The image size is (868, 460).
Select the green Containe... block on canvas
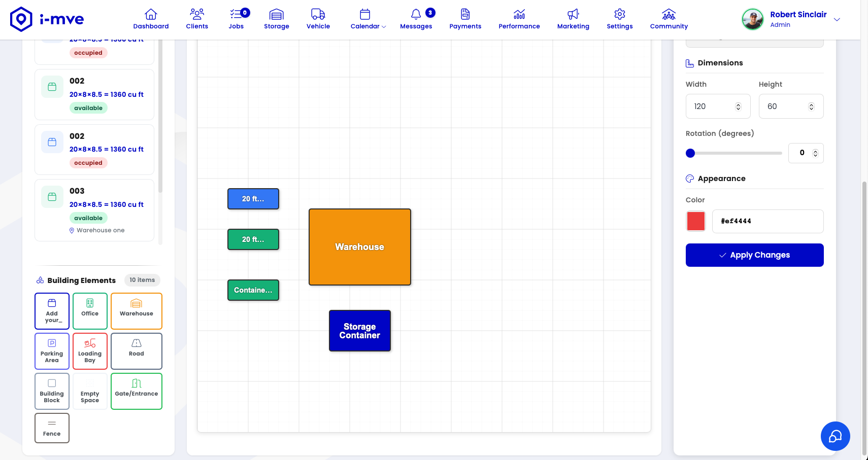(x=253, y=290)
